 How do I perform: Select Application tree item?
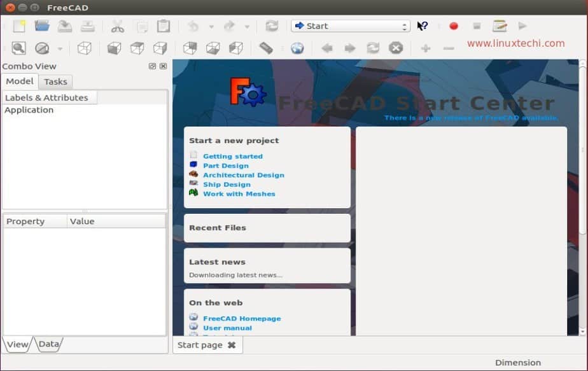[x=29, y=110]
